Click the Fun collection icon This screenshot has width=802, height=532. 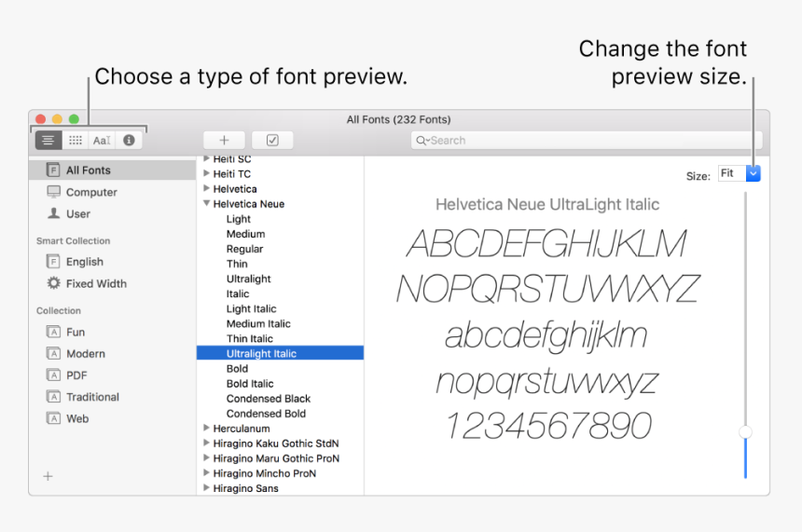[x=53, y=333]
